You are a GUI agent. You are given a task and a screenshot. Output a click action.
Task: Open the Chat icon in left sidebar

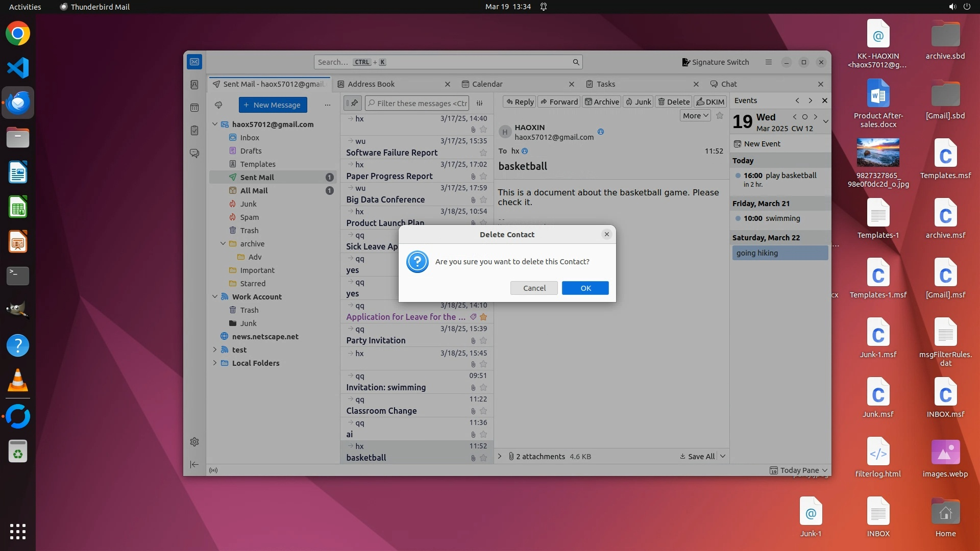[194, 153]
